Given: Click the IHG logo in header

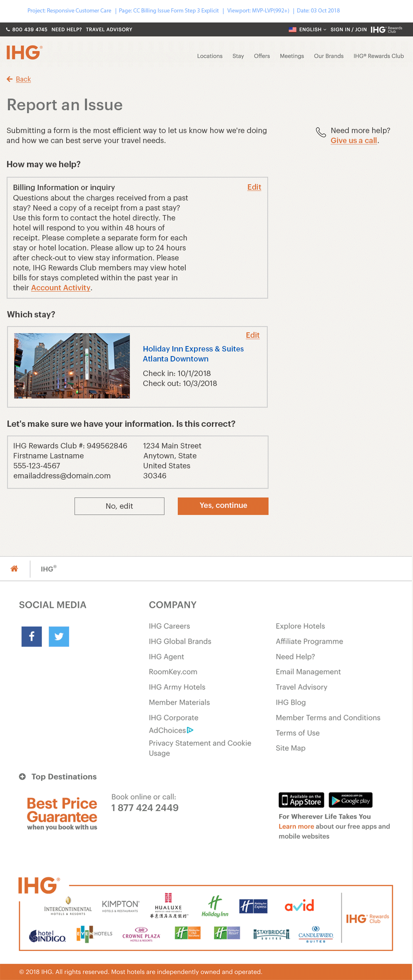Looking at the screenshot, I should point(24,53).
